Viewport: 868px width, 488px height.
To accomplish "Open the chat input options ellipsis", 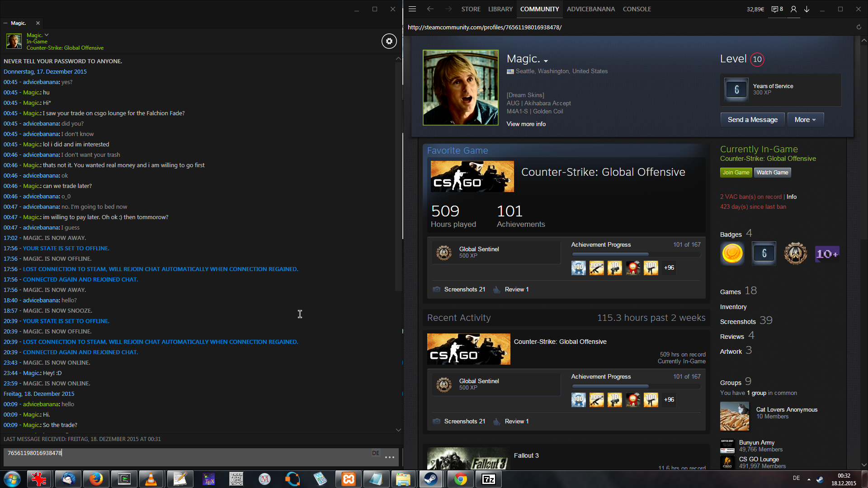I will (389, 457).
